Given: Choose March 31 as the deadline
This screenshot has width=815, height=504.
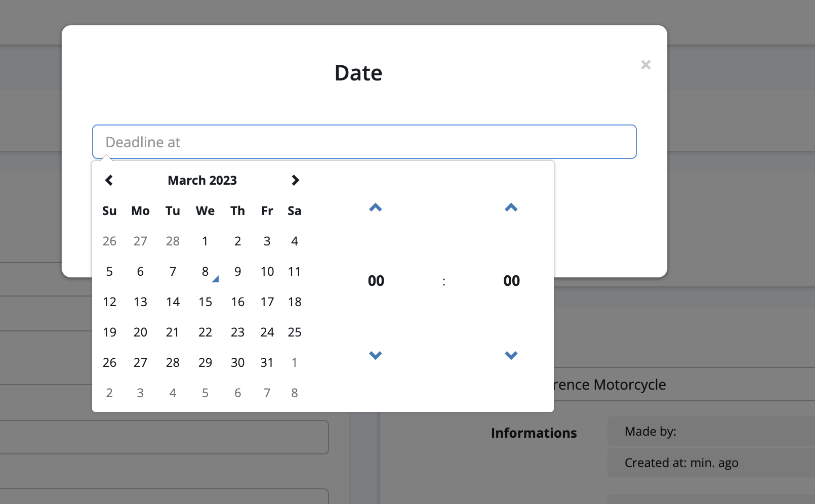Looking at the screenshot, I should (267, 363).
